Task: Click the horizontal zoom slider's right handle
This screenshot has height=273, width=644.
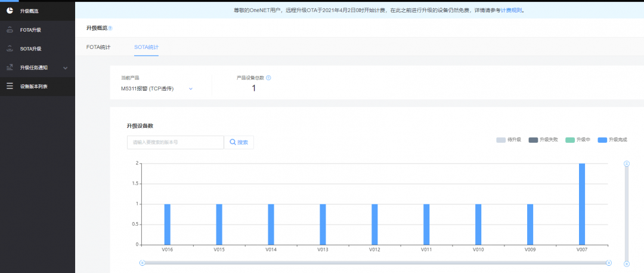Action: click(x=609, y=263)
